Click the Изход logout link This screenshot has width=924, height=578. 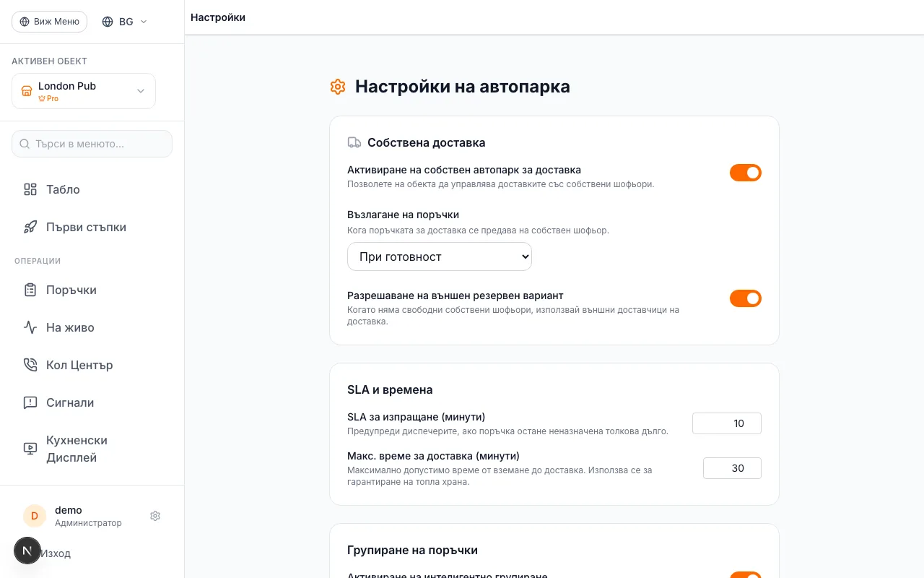tap(56, 553)
